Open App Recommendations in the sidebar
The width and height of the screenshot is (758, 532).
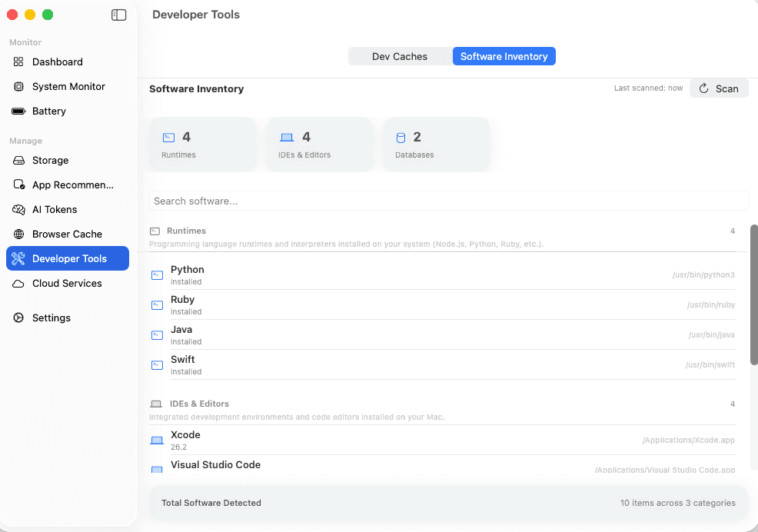[x=72, y=185]
